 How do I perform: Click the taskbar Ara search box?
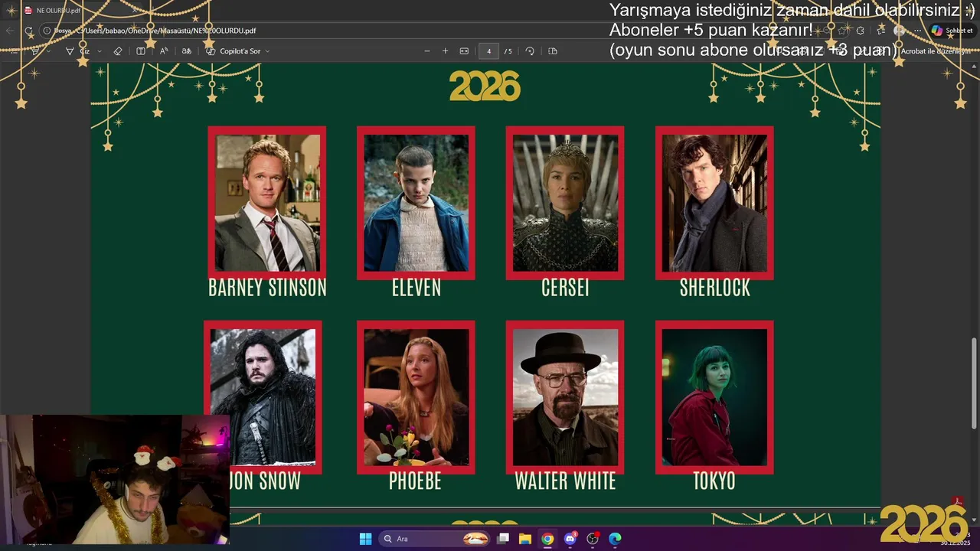click(x=435, y=539)
